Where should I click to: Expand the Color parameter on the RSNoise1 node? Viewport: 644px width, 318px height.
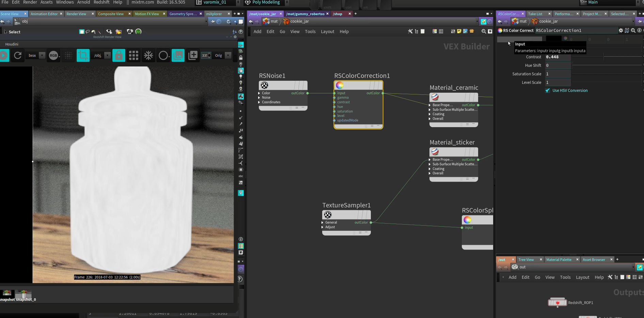click(x=259, y=93)
